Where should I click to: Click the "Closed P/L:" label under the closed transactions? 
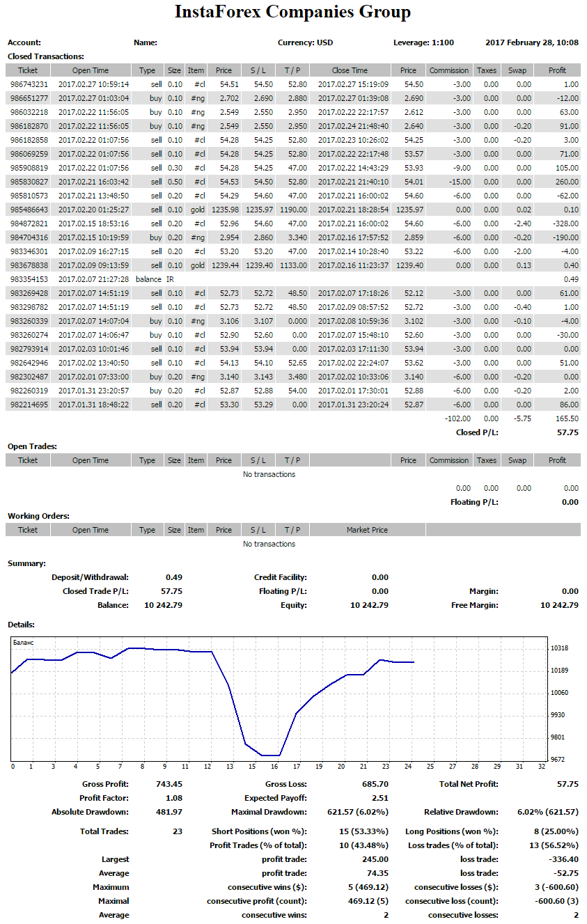point(477,432)
